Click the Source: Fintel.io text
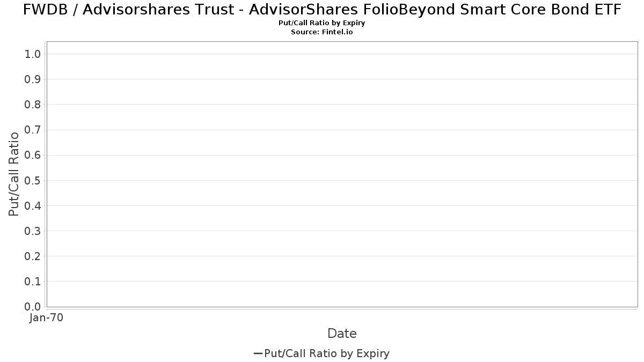The width and height of the screenshot is (644, 362). pos(322,32)
